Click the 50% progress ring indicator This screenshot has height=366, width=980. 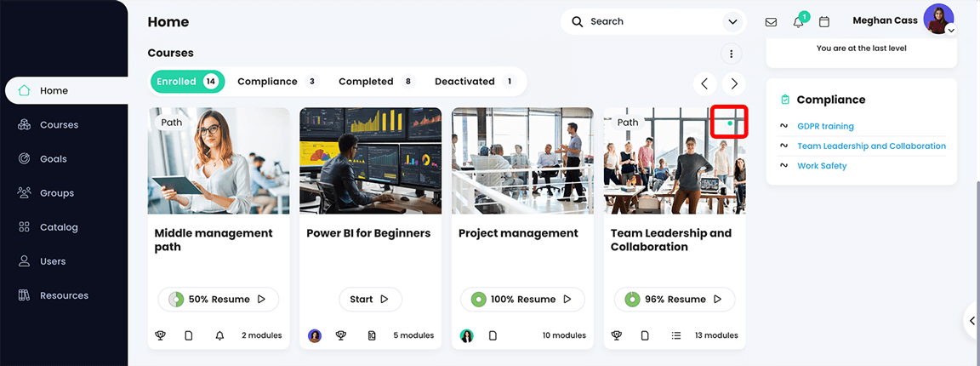coord(176,299)
